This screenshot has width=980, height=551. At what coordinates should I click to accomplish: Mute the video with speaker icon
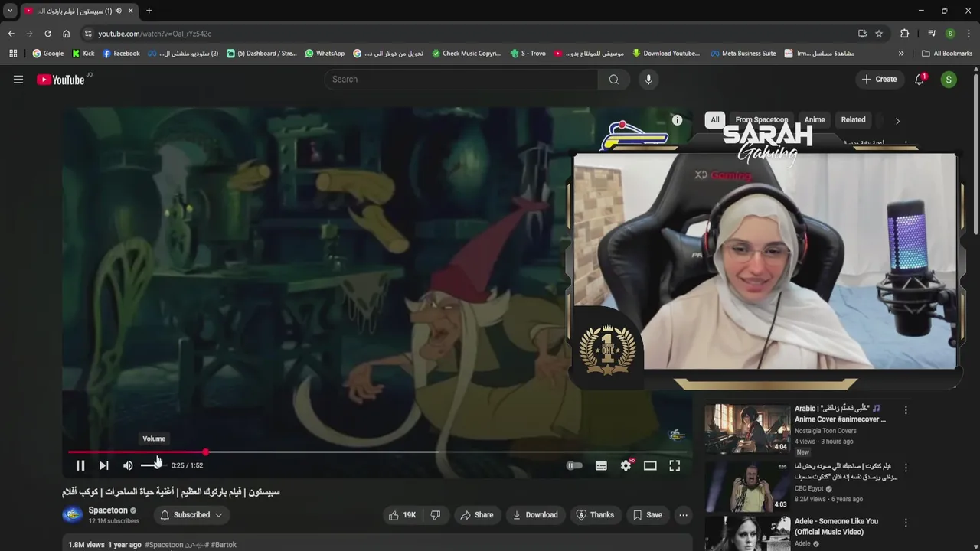(128, 465)
